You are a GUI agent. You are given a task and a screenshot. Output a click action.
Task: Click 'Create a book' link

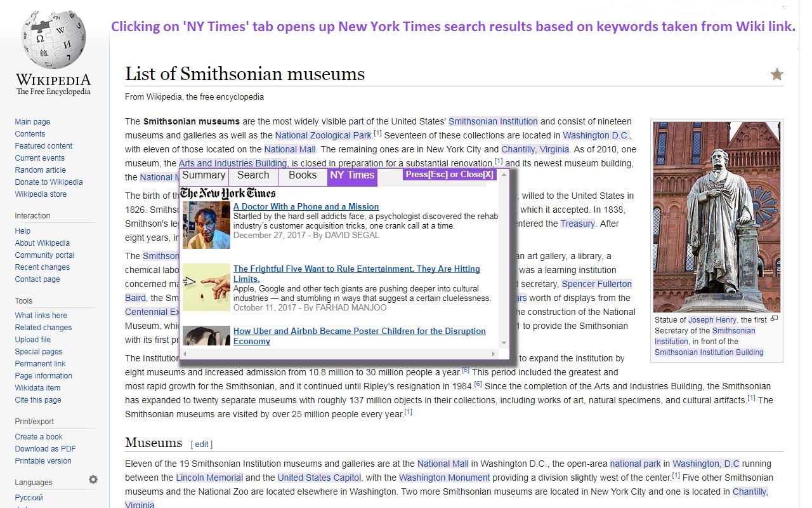coord(39,437)
